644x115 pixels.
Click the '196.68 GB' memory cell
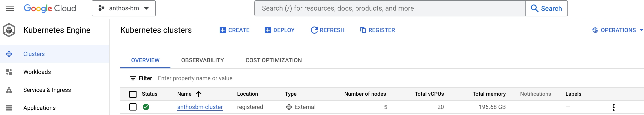[x=492, y=107]
